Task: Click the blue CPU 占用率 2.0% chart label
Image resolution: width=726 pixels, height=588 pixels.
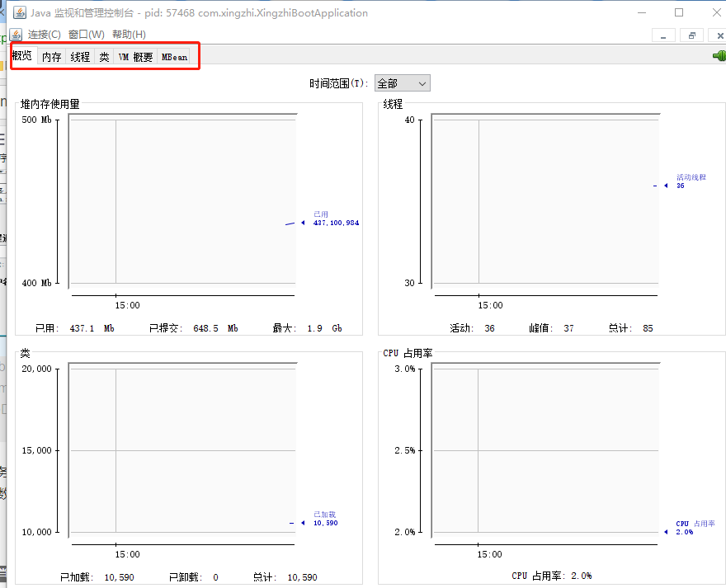Action: [x=695, y=528]
